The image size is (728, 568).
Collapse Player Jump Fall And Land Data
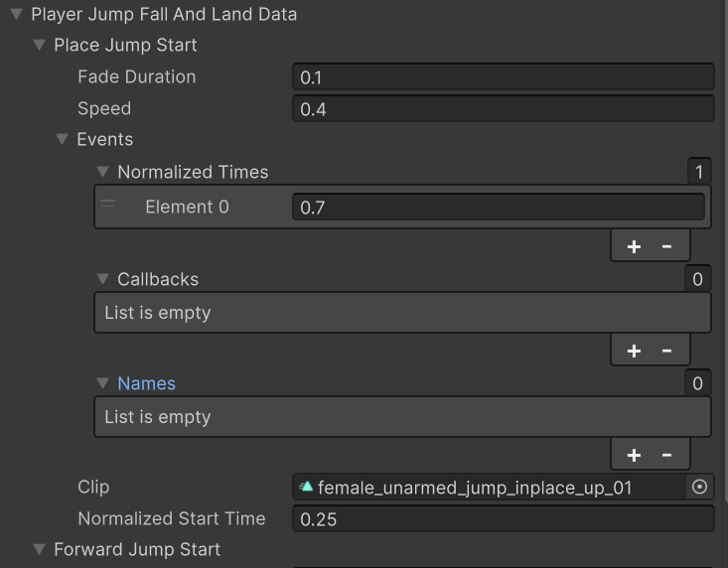pos(16,14)
